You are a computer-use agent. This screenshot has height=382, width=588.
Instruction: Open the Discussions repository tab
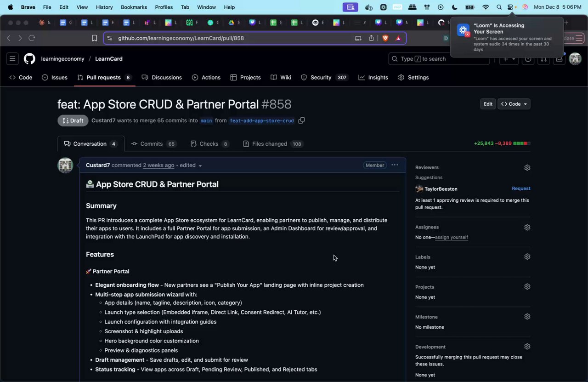pyautogui.click(x=162, y=77)
